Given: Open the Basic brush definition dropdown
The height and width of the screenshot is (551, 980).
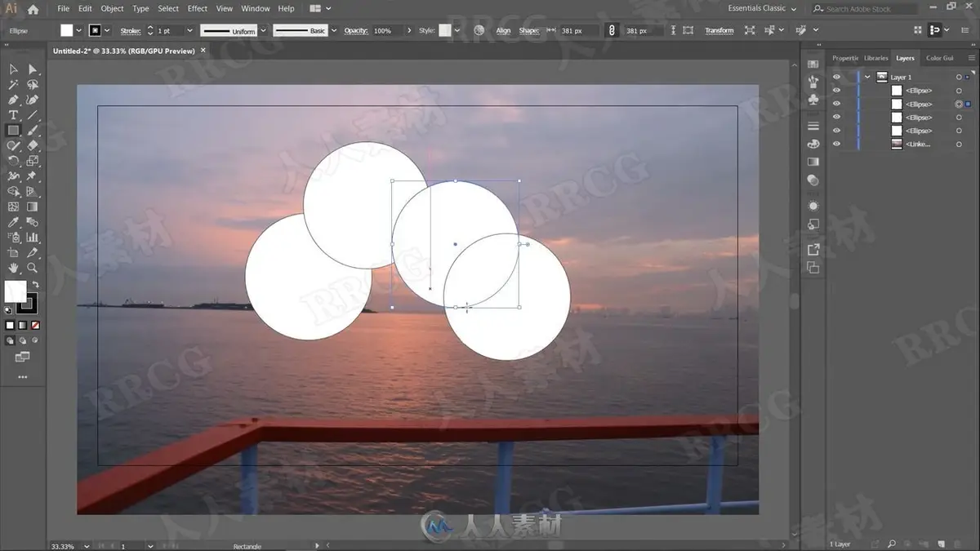Looking at the screenshot, I should (x=333, y=30).
